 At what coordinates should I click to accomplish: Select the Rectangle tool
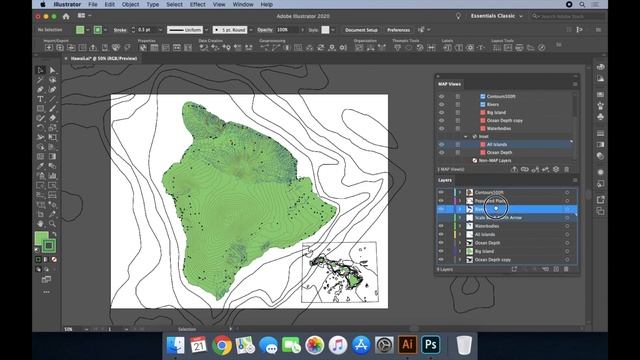40,109
